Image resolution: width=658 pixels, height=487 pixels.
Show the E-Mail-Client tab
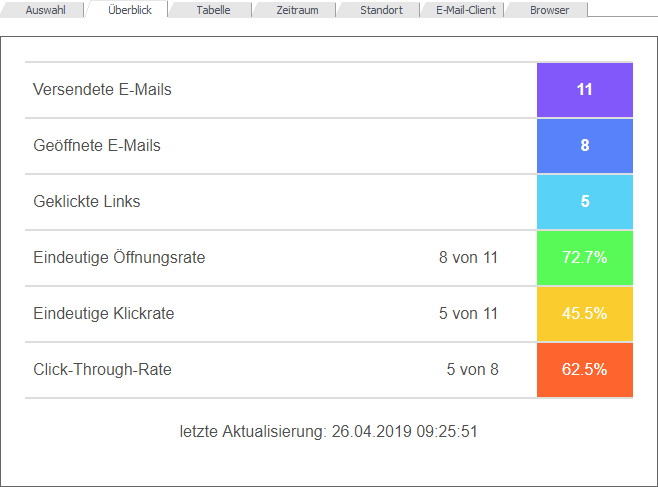[465, 10]
